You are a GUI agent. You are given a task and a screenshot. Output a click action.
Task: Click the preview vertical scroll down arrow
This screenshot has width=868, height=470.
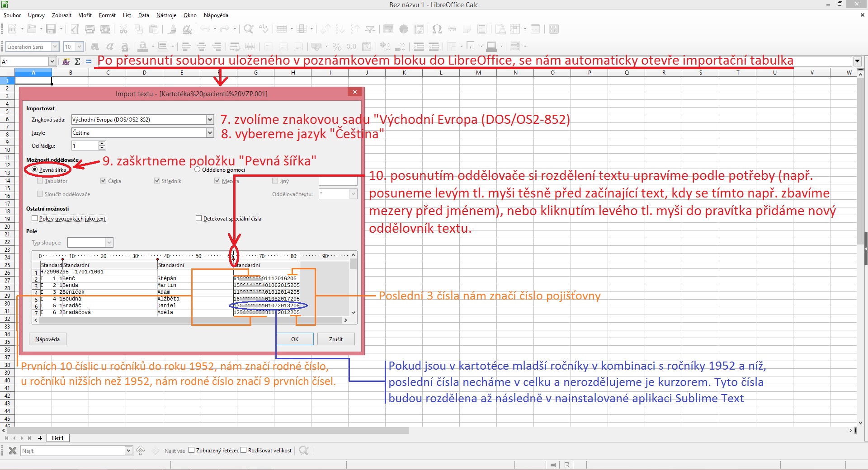[x=354, y=312]
